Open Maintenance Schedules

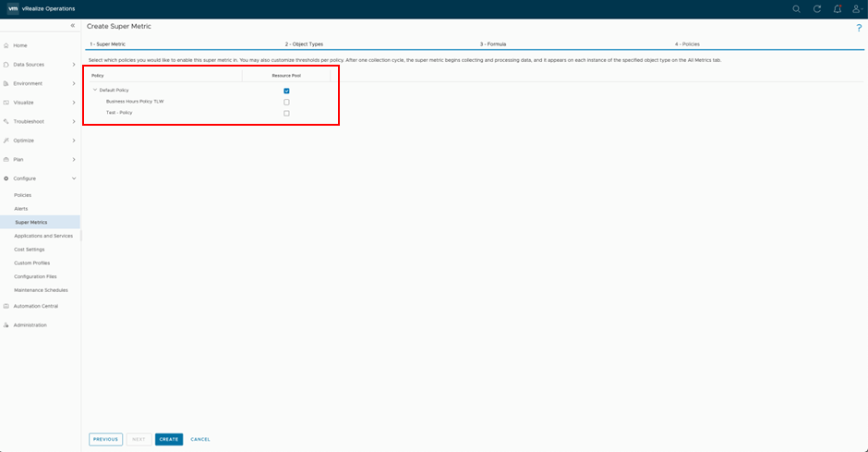point(41,290)
